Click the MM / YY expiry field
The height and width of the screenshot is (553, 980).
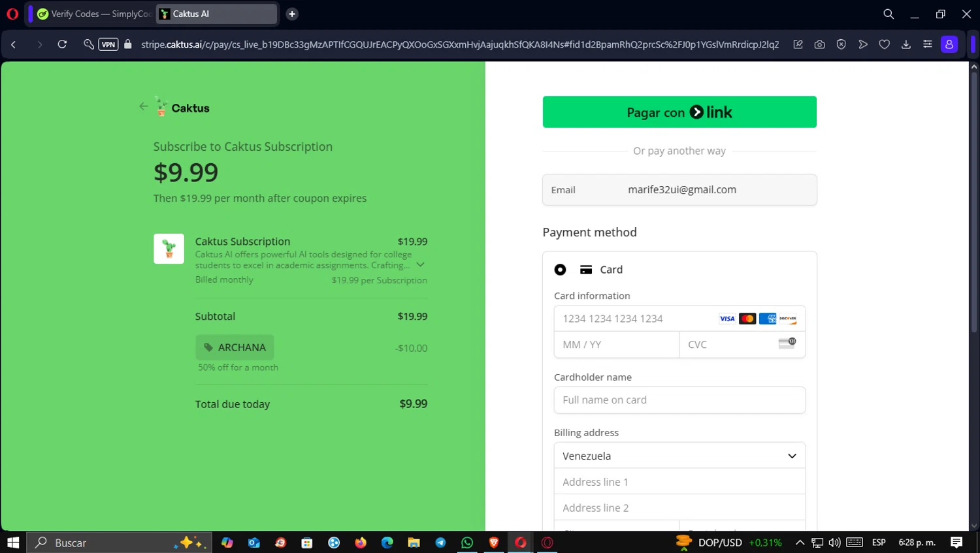617,345
